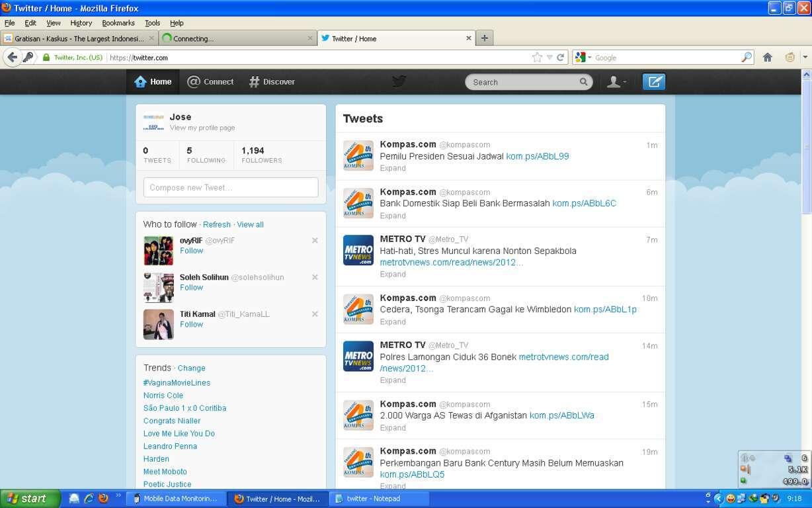812x508 pixels.
Task: Launch Internet Explorer from Quick Launch
Action: [89, 499]
